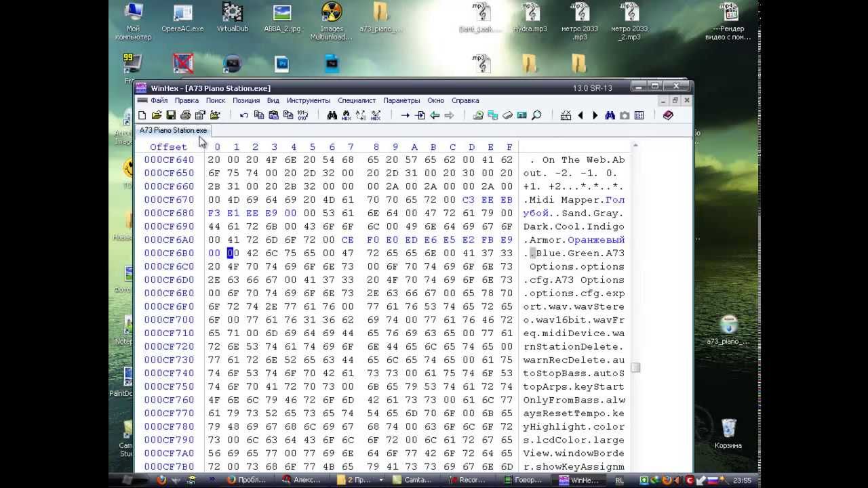
Task: Click offset row 000CF700
Action: pos(169,320)
